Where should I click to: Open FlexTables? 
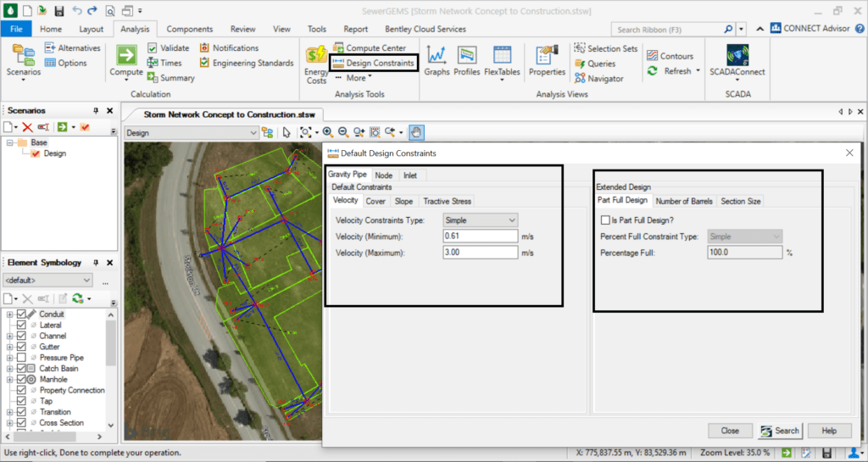pos(502,64)
